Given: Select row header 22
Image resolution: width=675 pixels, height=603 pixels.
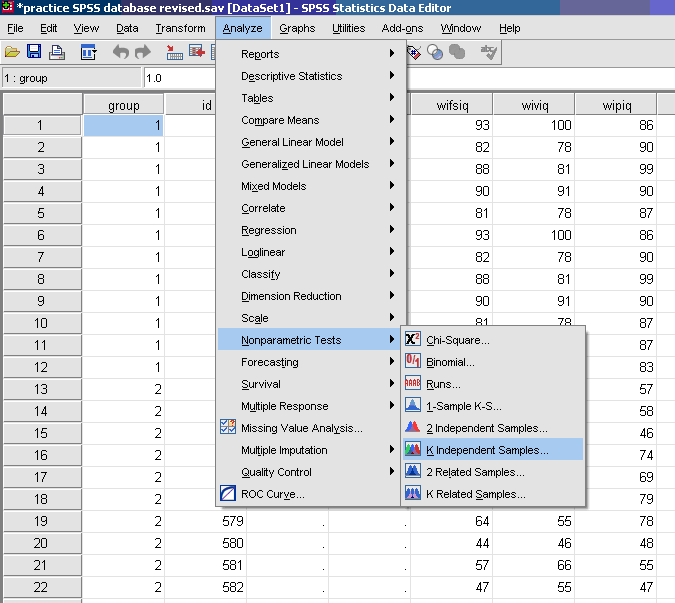Looking at the screenshot, I should coord(42,587).
